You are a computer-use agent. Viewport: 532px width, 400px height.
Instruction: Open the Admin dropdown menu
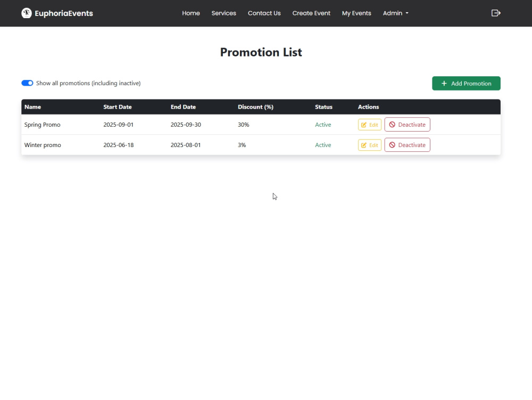tap(396, 13)
